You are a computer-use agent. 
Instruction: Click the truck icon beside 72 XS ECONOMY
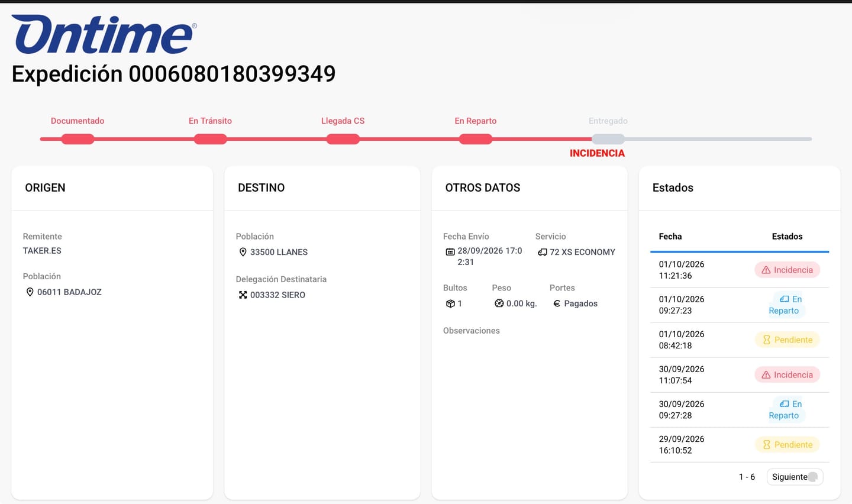(x=543, y=252)
